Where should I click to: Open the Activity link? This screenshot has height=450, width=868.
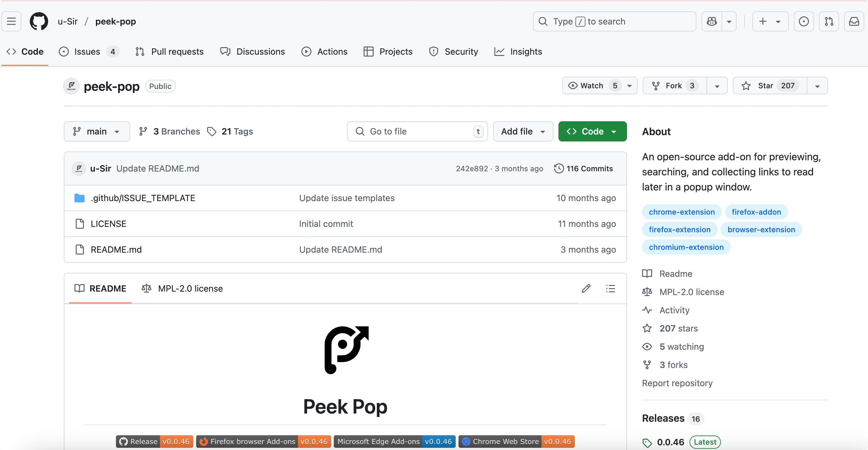[666, 310]
